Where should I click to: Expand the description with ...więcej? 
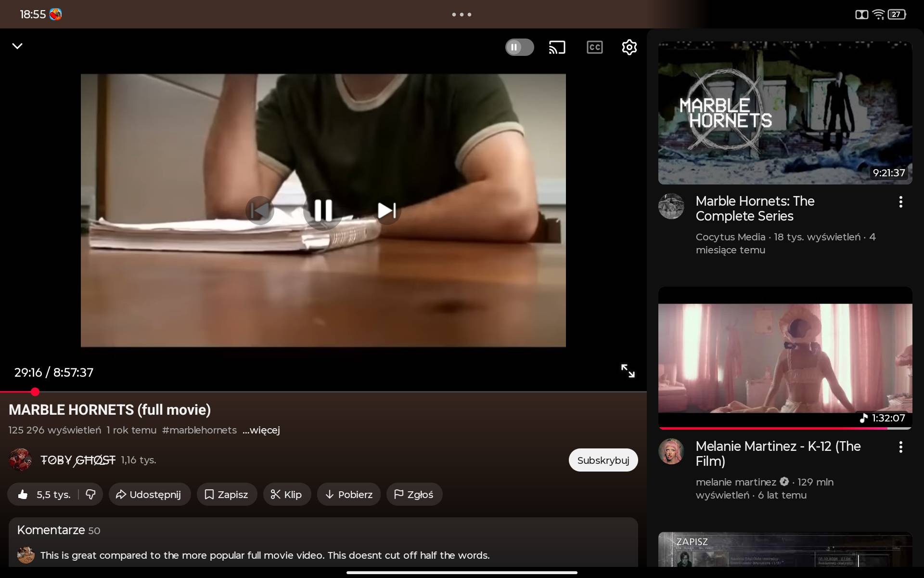261,430
